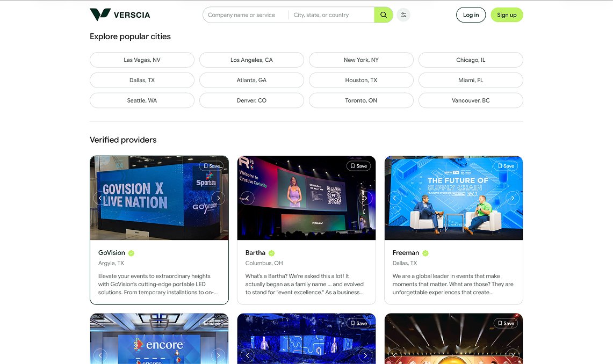Click Bartha verified badge

point(272,253)
